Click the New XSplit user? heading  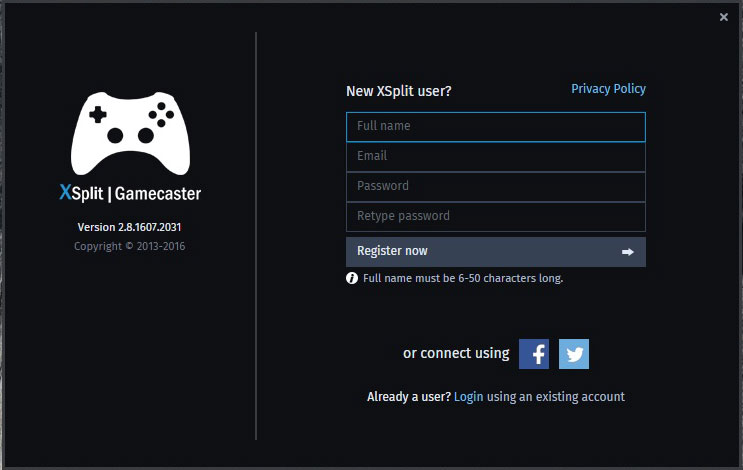pyautogui.click(x=399, y=91)
